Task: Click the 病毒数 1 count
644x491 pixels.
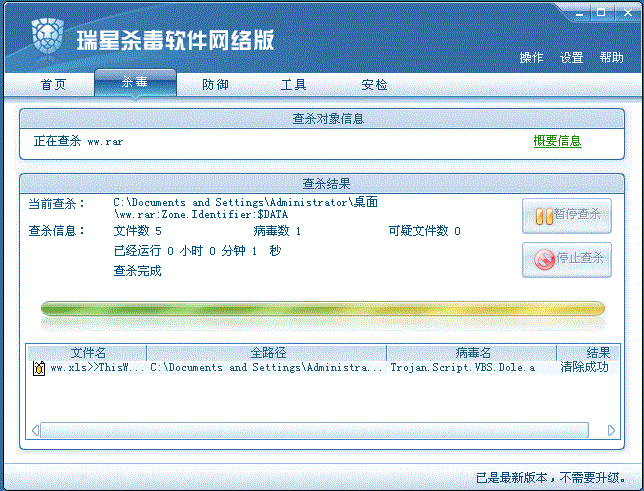Action: [277, 231]
